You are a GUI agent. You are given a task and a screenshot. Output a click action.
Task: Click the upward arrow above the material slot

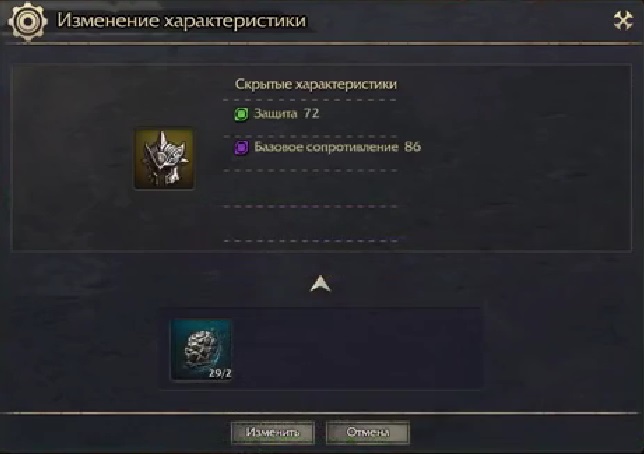[x=320, y=284]
